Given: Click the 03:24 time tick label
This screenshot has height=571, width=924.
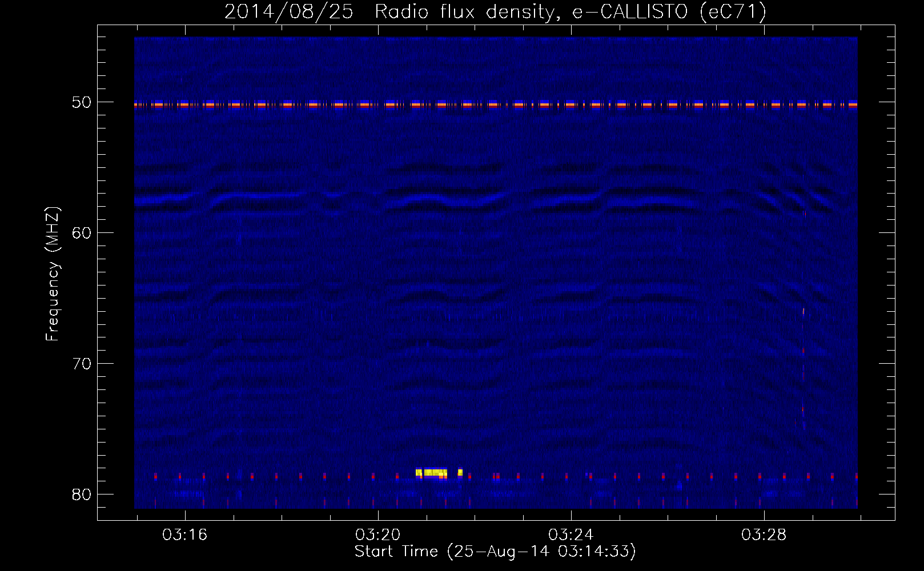Looking at the screenshot, I should coord(571,535).
